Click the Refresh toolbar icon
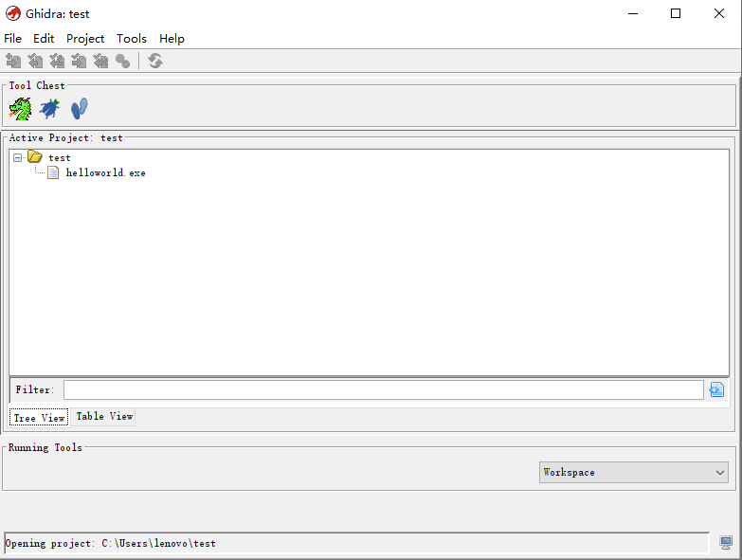Viewport: 742px width, 560px height. pos(155,61)
